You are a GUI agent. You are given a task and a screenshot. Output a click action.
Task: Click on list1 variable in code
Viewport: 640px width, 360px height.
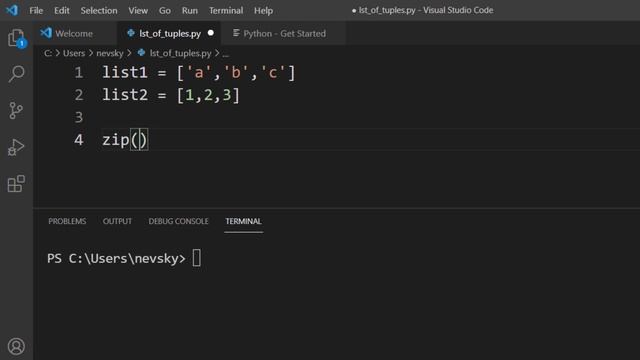(124, 73)
